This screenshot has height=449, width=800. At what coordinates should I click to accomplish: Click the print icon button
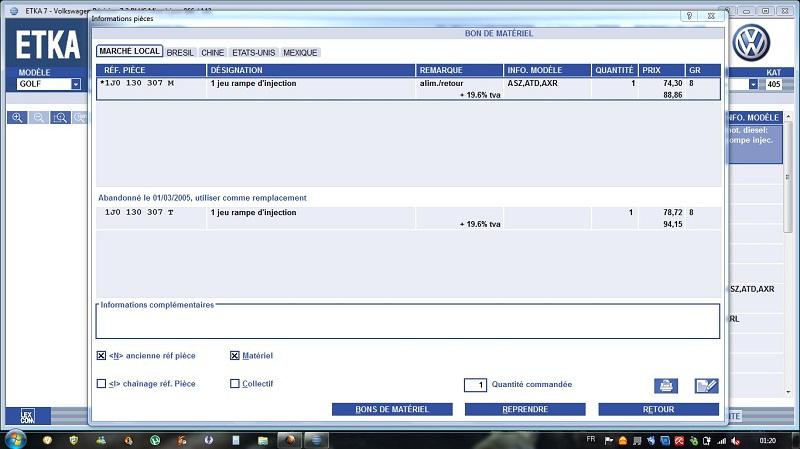point(666,386)
